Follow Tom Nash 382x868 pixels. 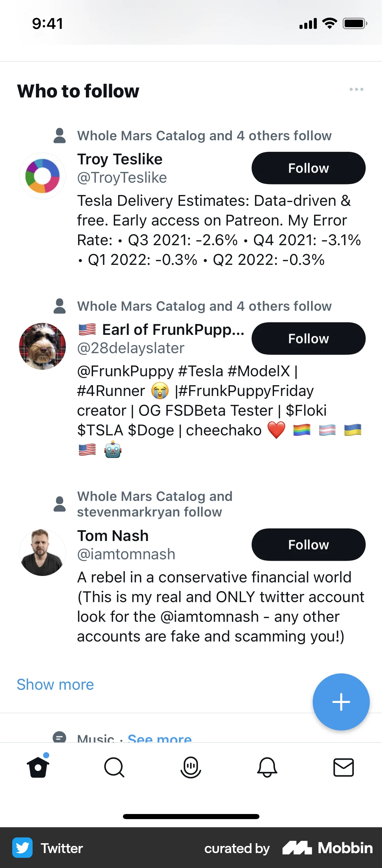click(x=308, y=545)
